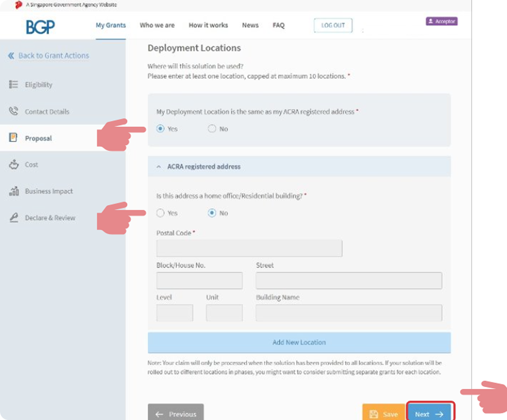507x420 pixels.
Task: Select Yes for home office/Residential building
Action: click(x=161, y=213)
